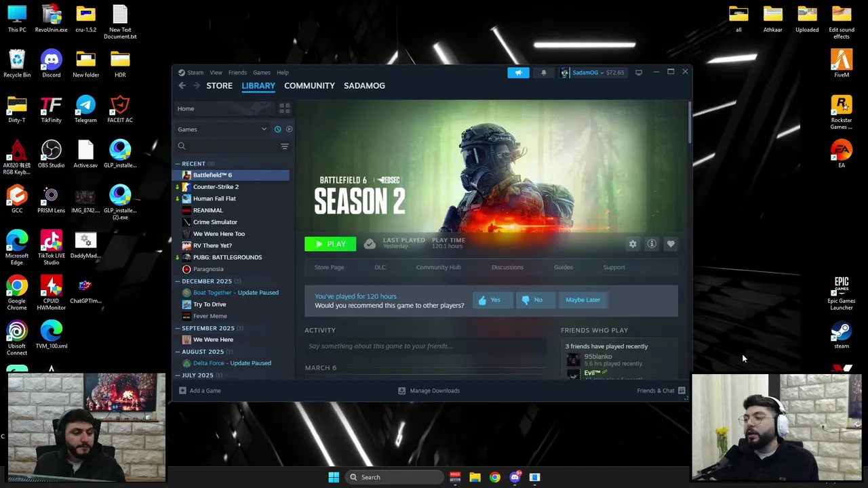Open the Steam menu
This screenshot has width=868, height=488.
pos(195,73)
